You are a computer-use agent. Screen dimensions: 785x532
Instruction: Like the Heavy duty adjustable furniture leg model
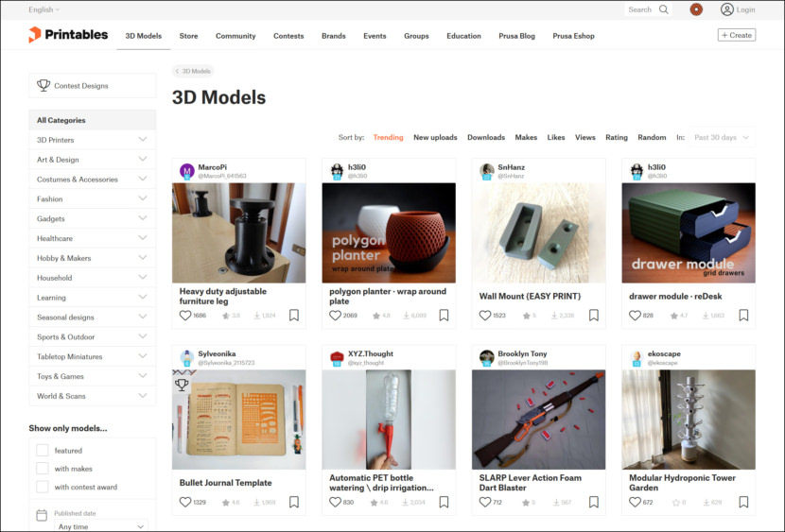[185, 316]
